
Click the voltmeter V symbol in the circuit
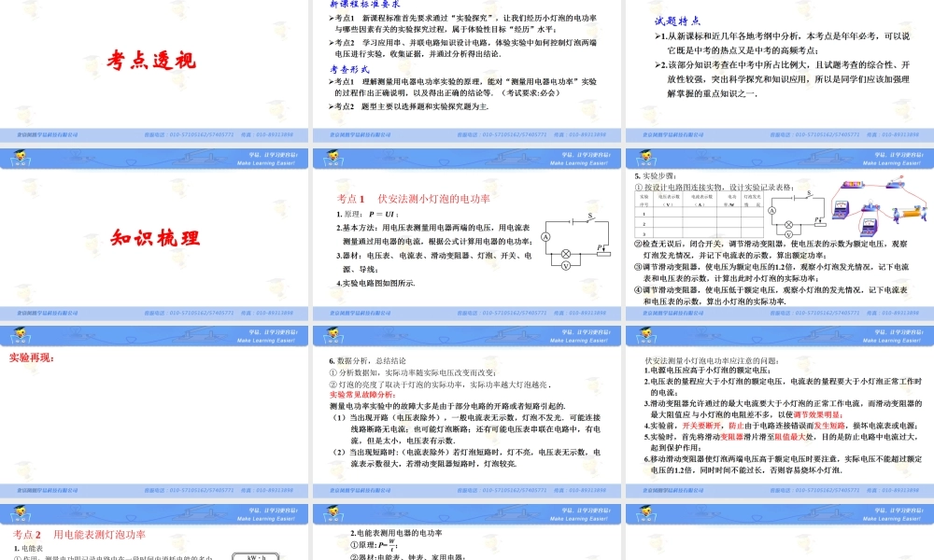pyautogui.click(x=567, y=265)
